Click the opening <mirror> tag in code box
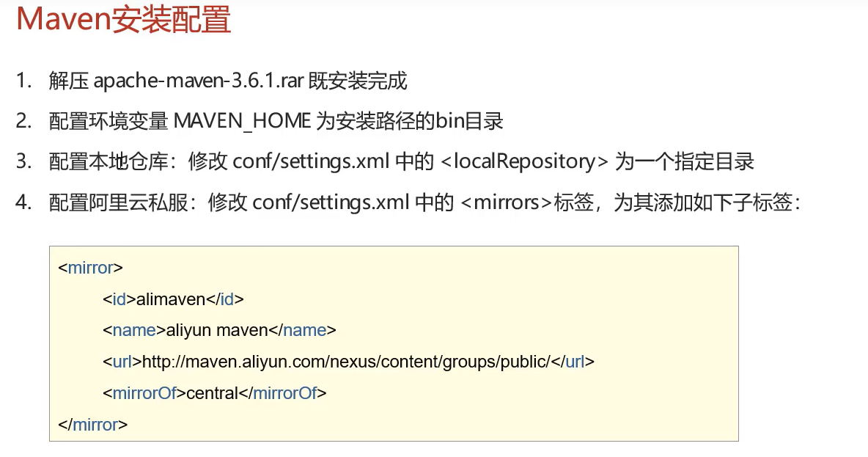 point(90,267)
